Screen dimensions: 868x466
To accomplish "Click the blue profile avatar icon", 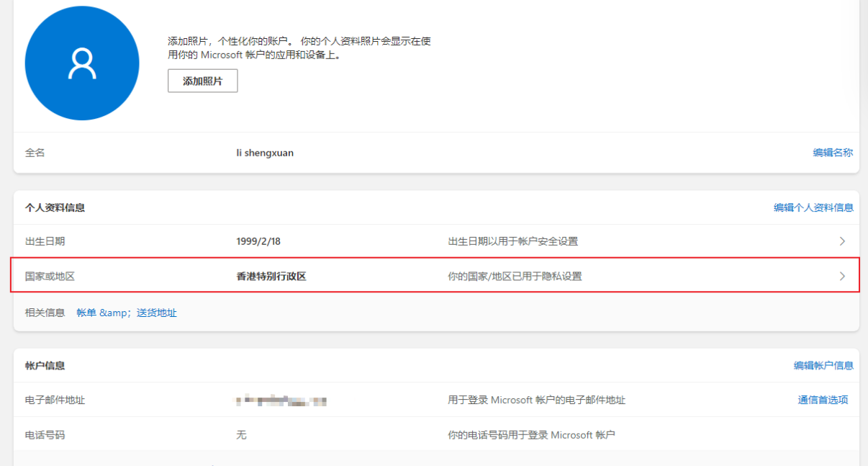I will point(82,63).
